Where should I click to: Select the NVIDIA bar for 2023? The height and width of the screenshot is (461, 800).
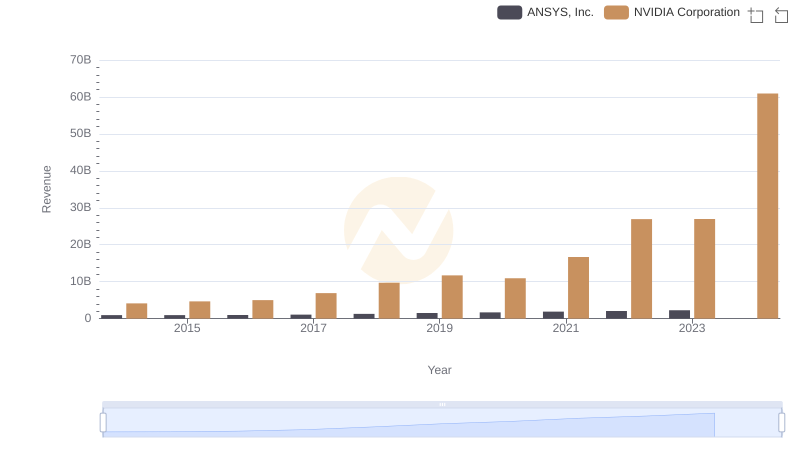tap(704, 268)
